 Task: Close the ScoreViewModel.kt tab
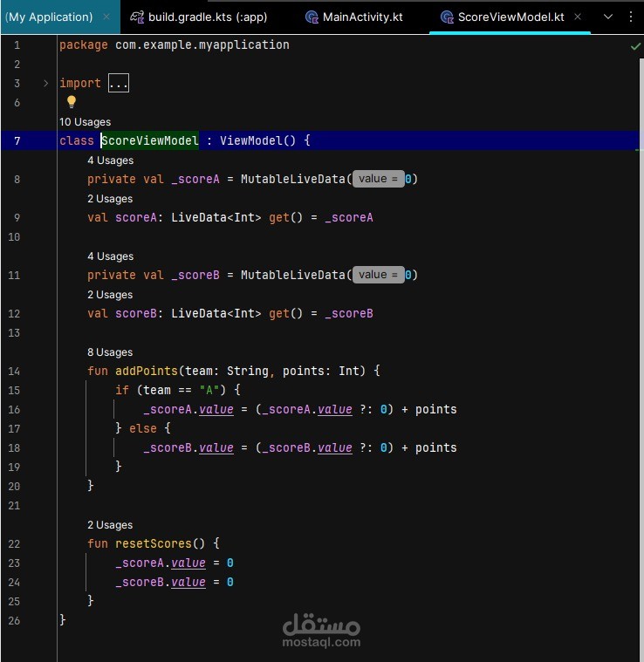pyautogui.click(x=578, y=17)
